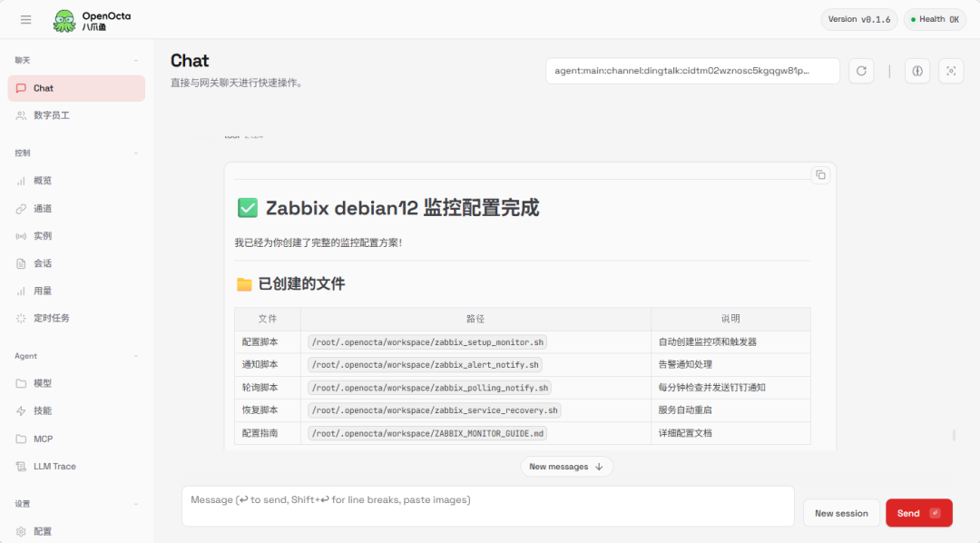Toggle the hamburger sidebar menu
The image size is (980, 543).
click(25, 19)
